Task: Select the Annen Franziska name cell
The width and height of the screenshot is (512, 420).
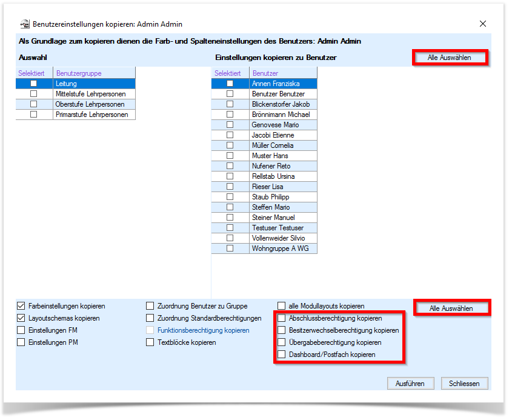Action: [x=283, y=84]
